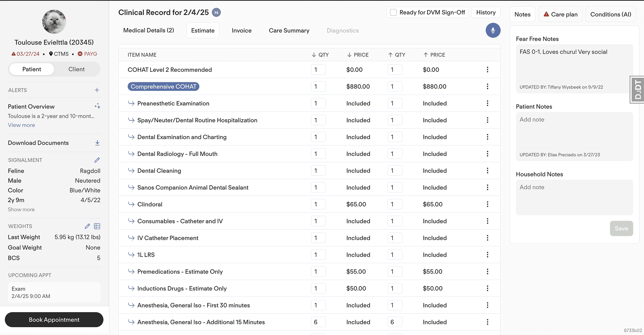
Task: Open options menu for Preanesthetic Examination
Action: pos(488,103)
